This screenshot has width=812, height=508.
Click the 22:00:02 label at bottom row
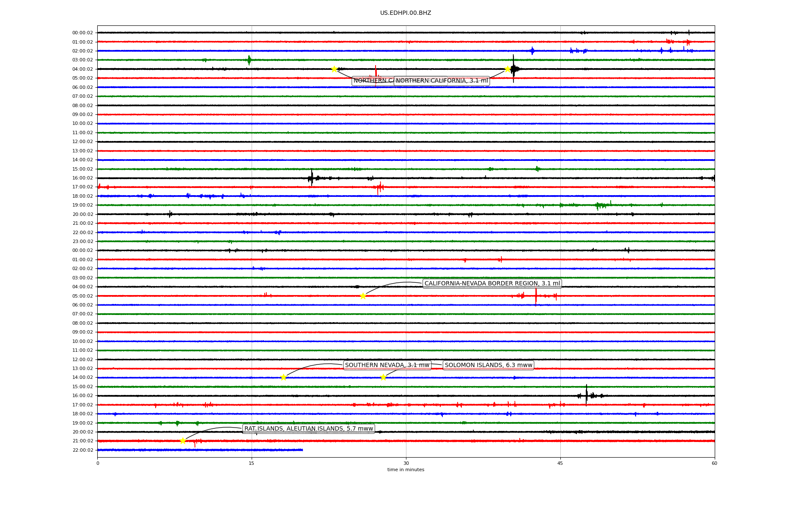click(x=83, y=450)
